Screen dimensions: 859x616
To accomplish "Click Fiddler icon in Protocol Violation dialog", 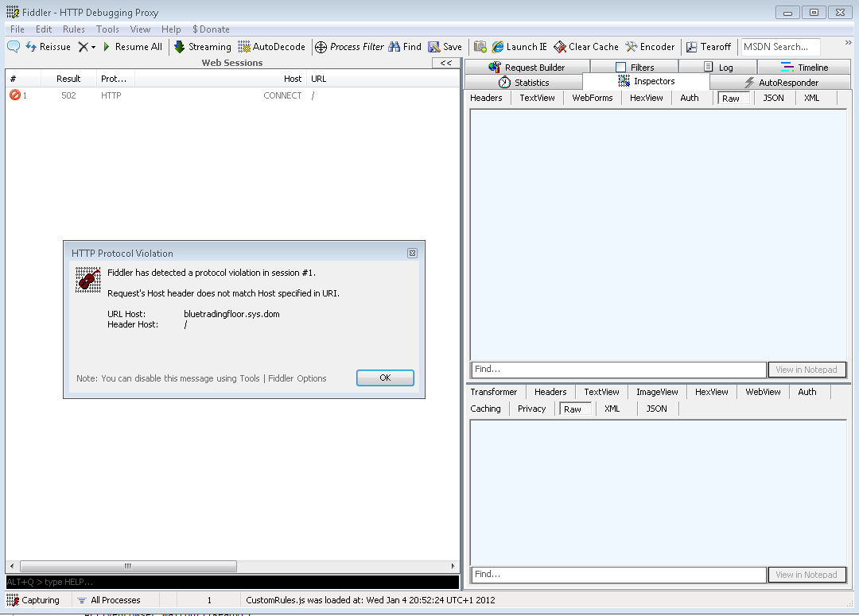I will point(87,280).
